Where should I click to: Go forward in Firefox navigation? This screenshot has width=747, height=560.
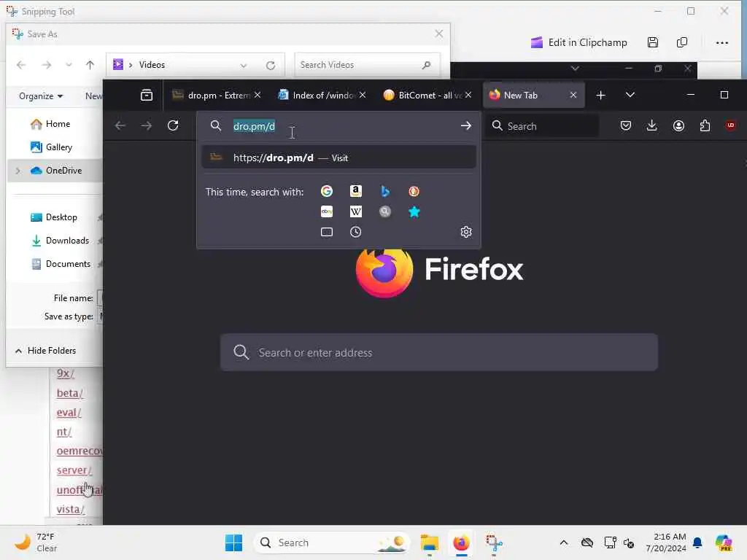pyautogui.click(x=146, y=125)
